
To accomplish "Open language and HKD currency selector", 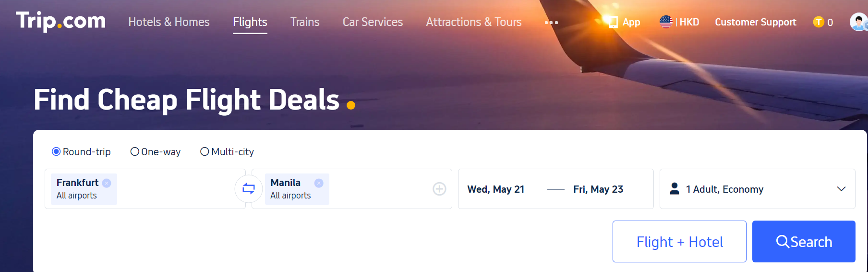I will [x=679, y=22].
